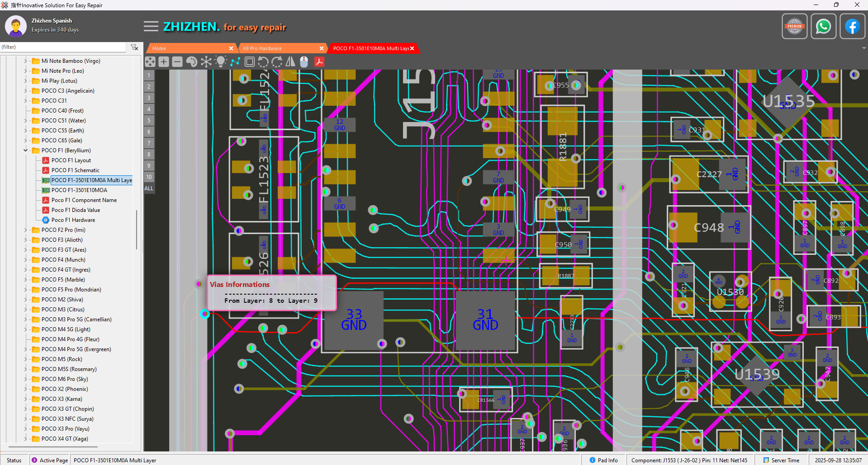Show ALL layers
The height and width of the screenshot is (465, 868).
click(x=149, y=188)
